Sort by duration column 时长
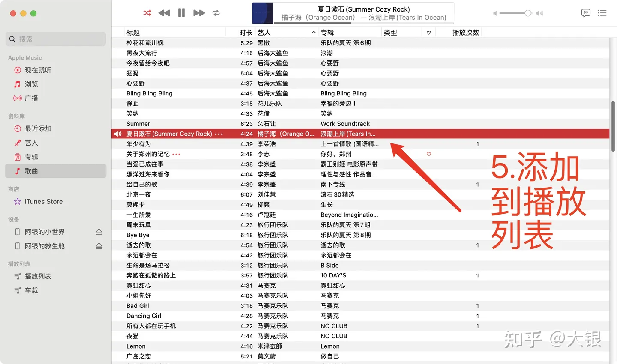This screenshot has width=617, height=364. (246, 33)
